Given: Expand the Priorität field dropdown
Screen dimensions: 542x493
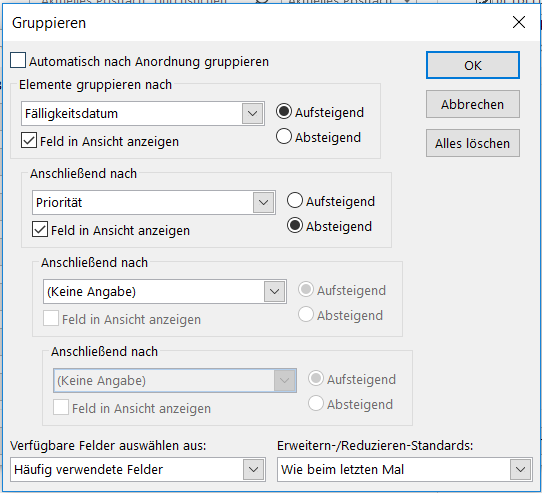Looking at the screenshot, I should [x=263, y=202].
